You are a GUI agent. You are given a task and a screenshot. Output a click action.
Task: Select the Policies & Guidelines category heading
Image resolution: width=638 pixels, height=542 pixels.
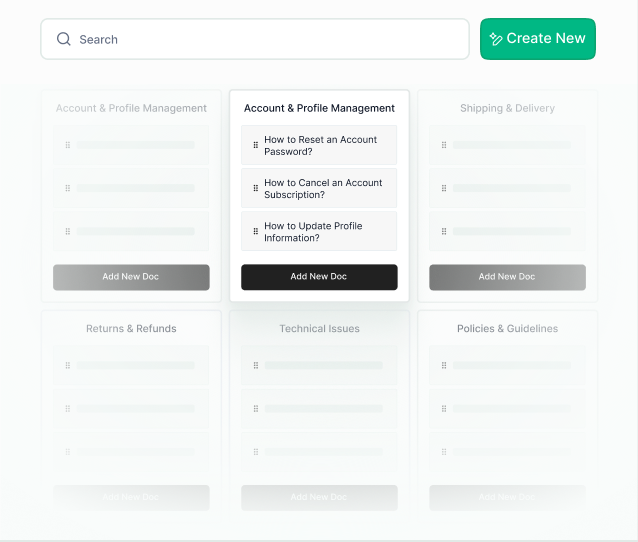(507, 328)
